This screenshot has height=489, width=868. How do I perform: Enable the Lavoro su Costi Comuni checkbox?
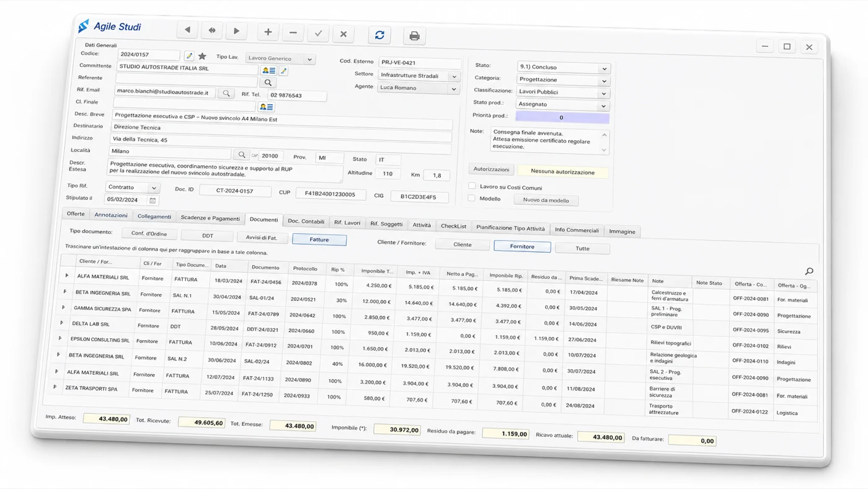point(472,186)
